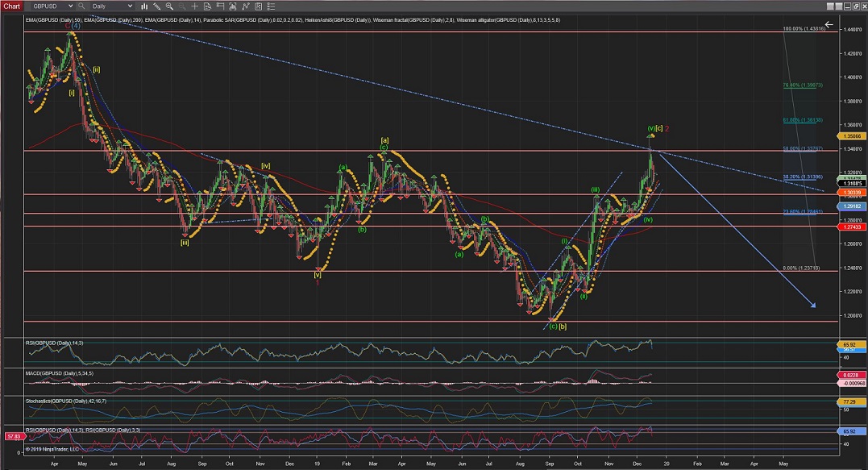Click the green (iii) label near October high
The image size is (868, 470).
tap(595, 190)
